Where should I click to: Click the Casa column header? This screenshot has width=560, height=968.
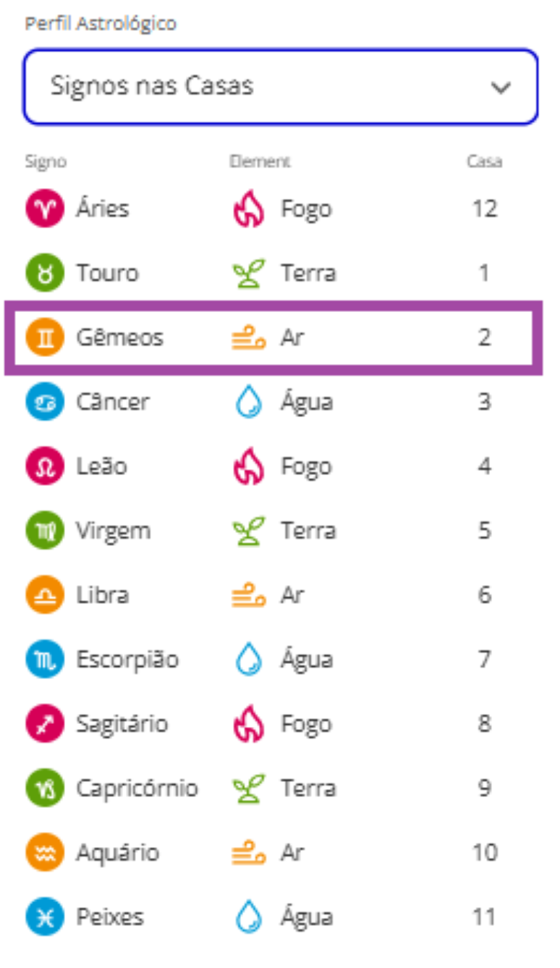484,161
